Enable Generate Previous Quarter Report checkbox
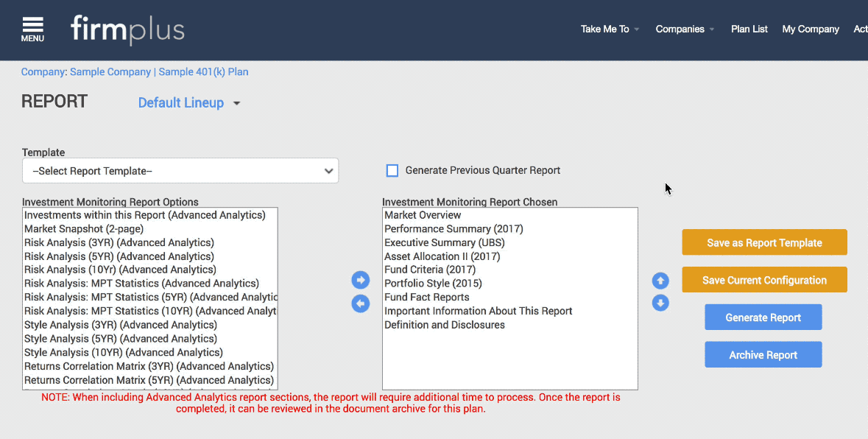 pyautogui.click(x=392, y=170)
